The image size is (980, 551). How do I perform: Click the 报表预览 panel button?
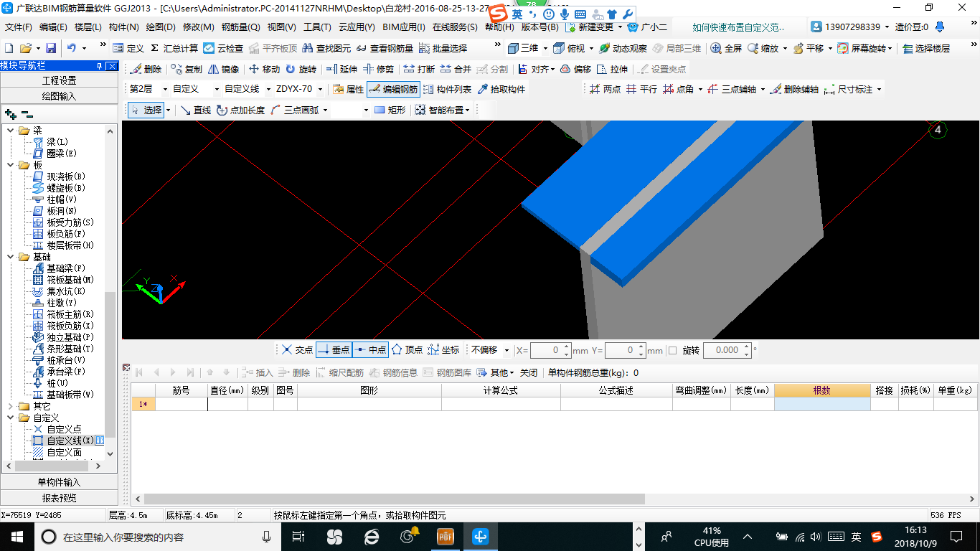click(x=59, y=498)
